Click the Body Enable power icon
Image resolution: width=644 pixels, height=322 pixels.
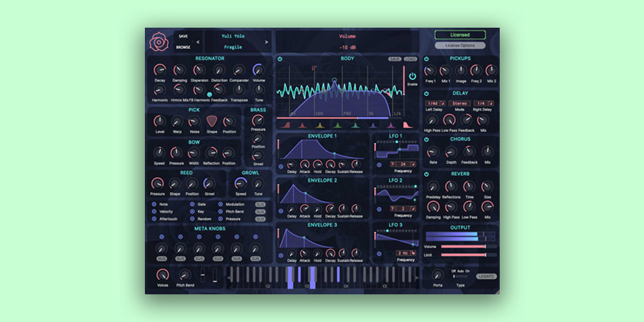tap(412, 76)
